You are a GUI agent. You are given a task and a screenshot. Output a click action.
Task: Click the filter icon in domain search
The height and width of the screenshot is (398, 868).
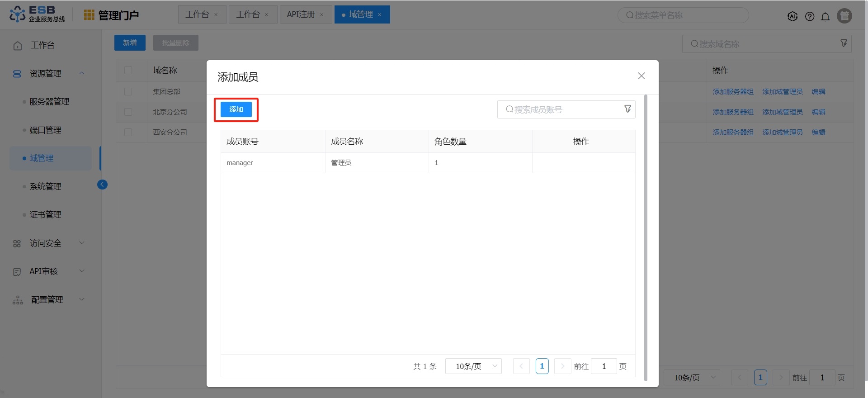(844, 43)
